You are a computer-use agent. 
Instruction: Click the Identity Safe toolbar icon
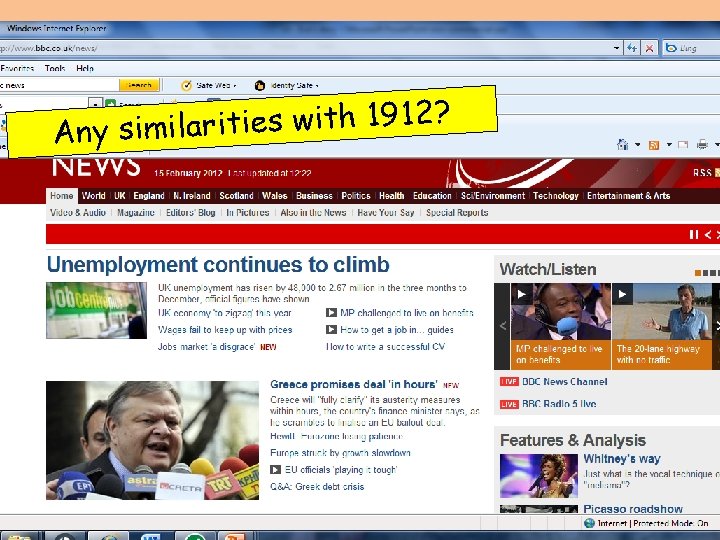260,85
